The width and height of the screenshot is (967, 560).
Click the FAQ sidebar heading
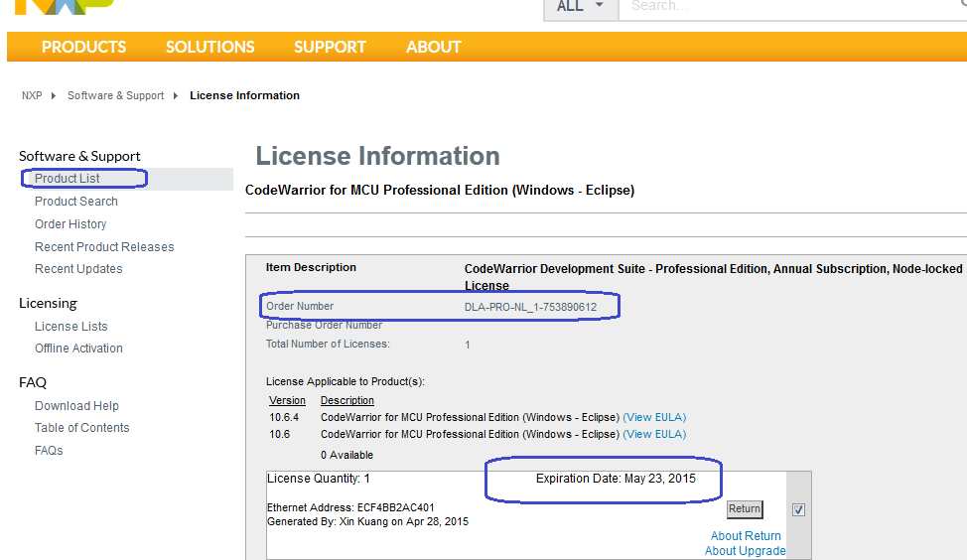click(33, 382)
